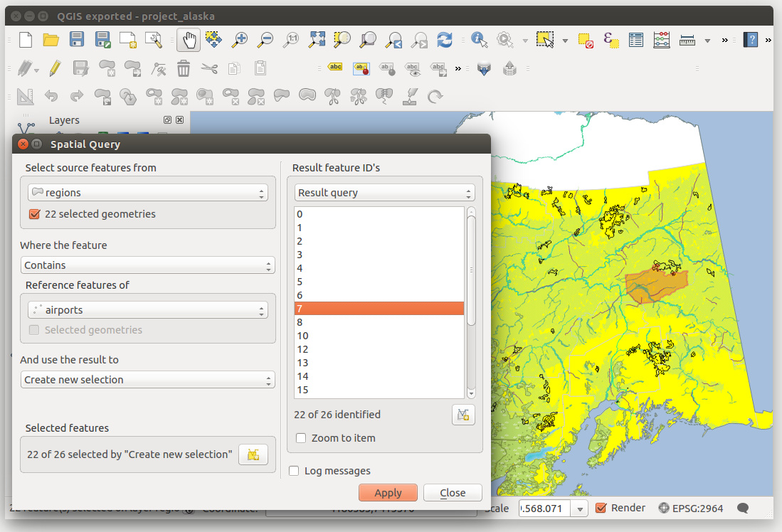Expand the Create new selection dropdown
The width and height of the screenshot is (782, 532).
pos(148,380)
